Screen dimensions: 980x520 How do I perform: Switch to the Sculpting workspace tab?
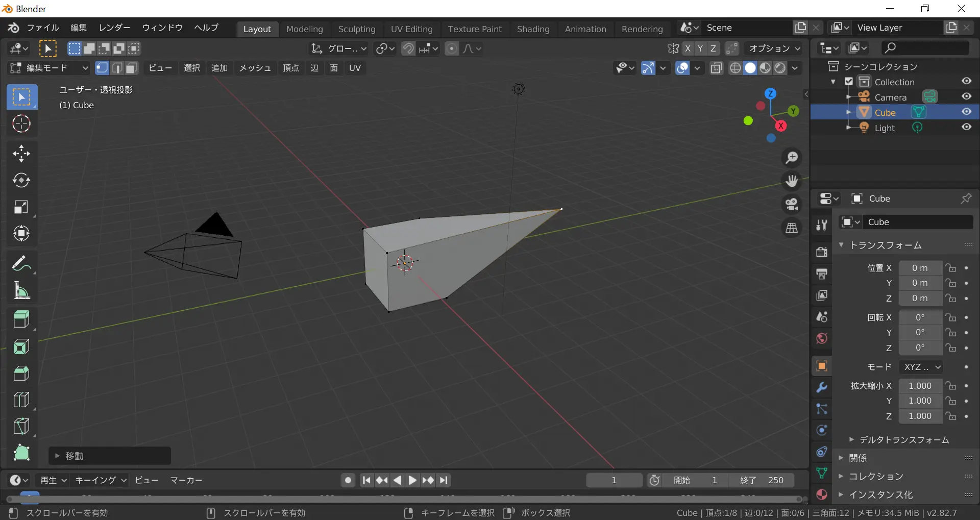coord(356,29)
